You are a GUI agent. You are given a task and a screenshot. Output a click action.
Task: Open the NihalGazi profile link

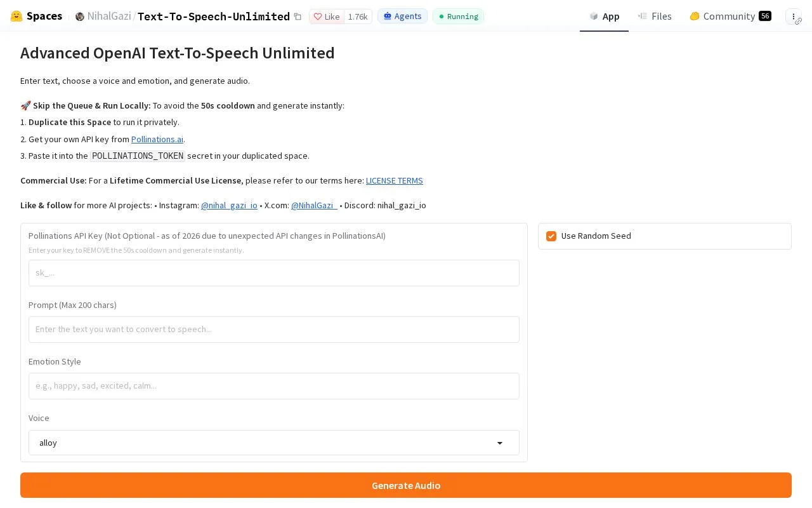[108, 17]
